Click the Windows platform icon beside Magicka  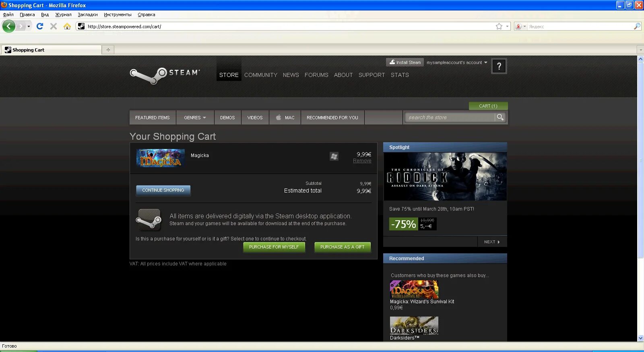pyautogui.click(x=334, y=156)
